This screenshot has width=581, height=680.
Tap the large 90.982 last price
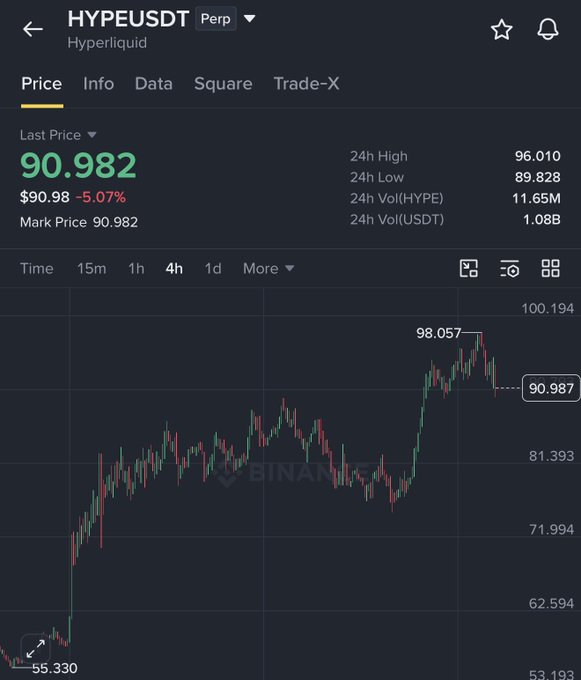point(78,165)
